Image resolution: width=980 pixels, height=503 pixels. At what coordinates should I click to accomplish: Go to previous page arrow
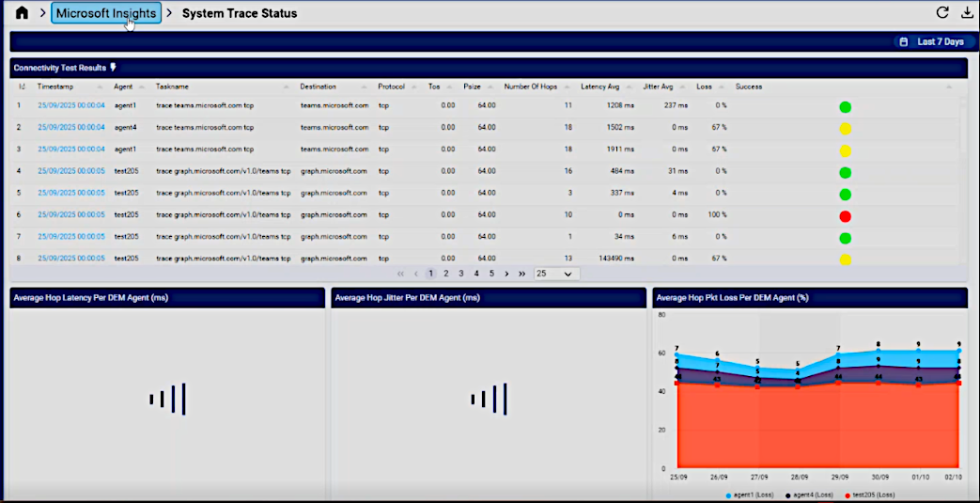[415, 274]
